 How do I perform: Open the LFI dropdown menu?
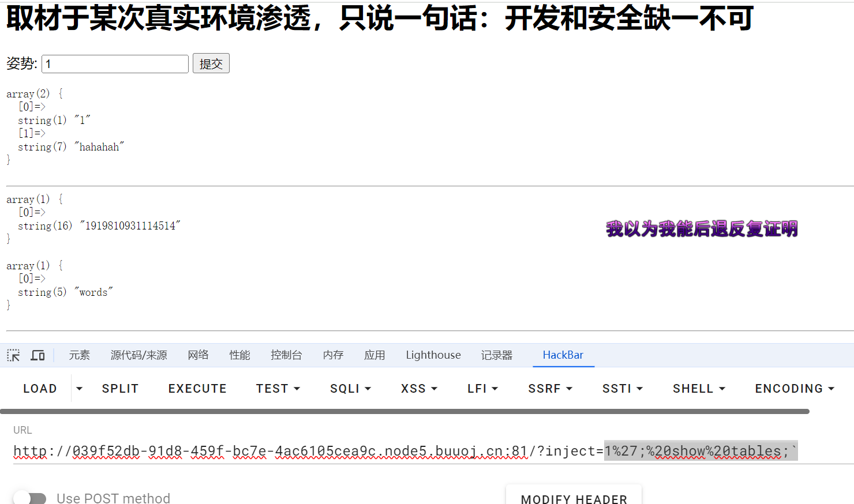click(482, 389)
